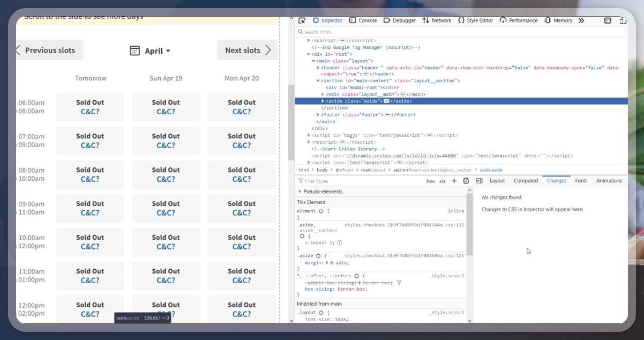This screenshot has height=340, width=644.
Task: Click ellipsis badge in aside element
Action: point(386,101)
